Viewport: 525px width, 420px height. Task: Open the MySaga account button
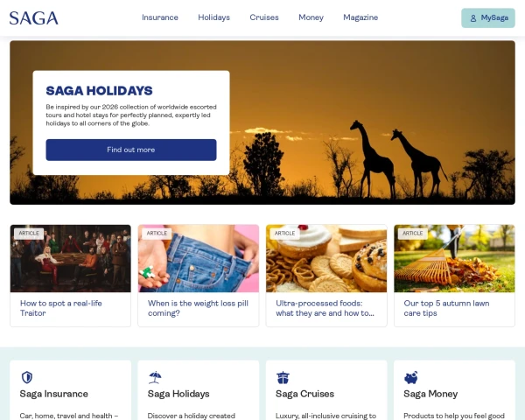coord(488,18)
